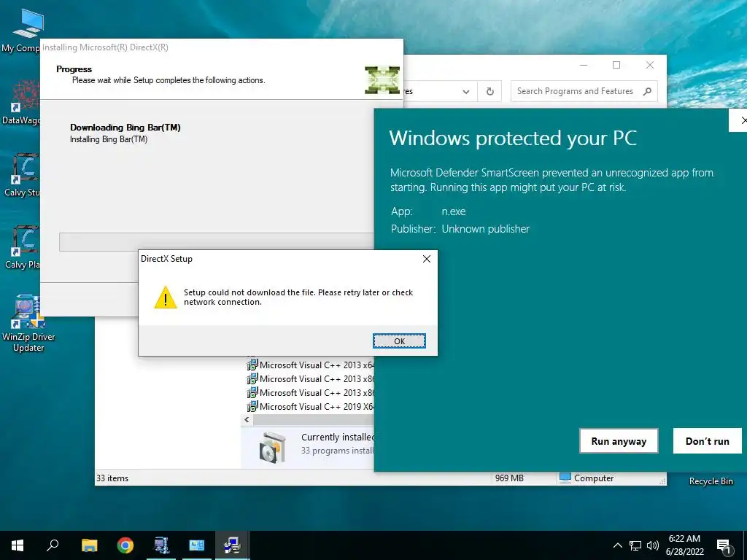Refresh the Programs and Features address bar
The image size is (747, 560).
coord(489,91)
